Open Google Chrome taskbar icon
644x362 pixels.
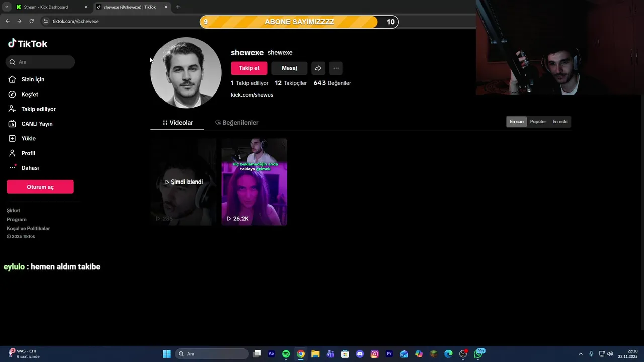coord(300,354)
